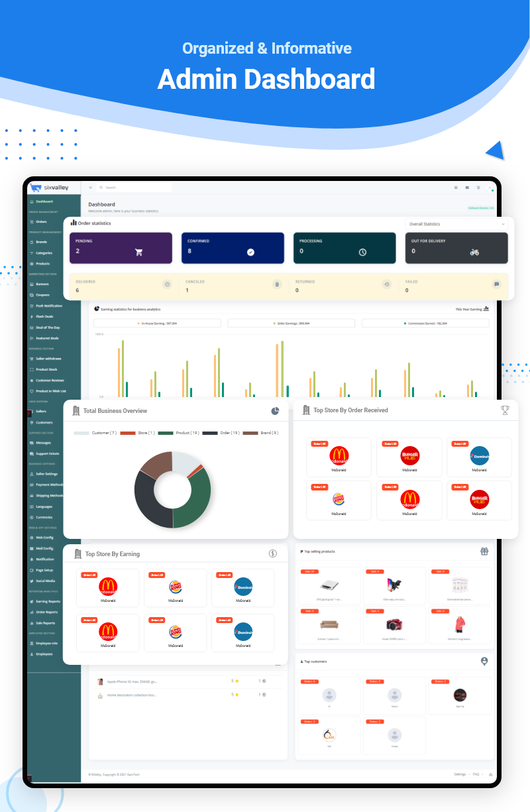Click the trophy icon in Top Store By Order Received
The image size is (530, 812).
pyautogui.click(x=505, y=410)
